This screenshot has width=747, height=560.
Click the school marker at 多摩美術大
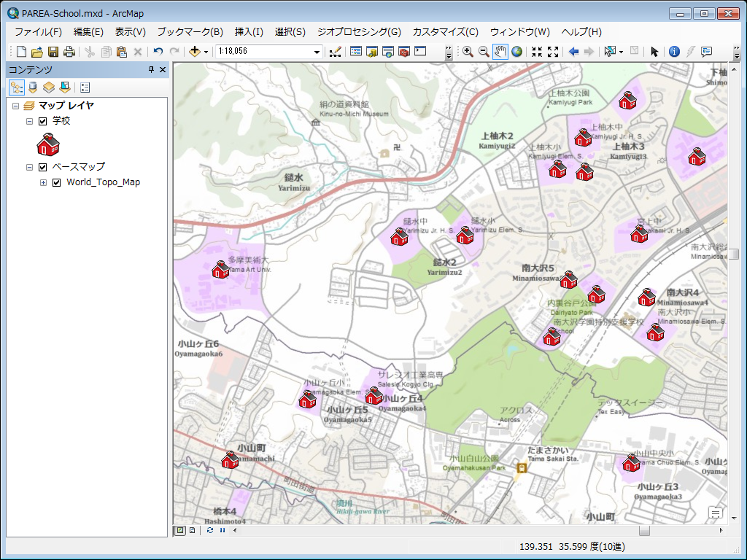[220, 270]
